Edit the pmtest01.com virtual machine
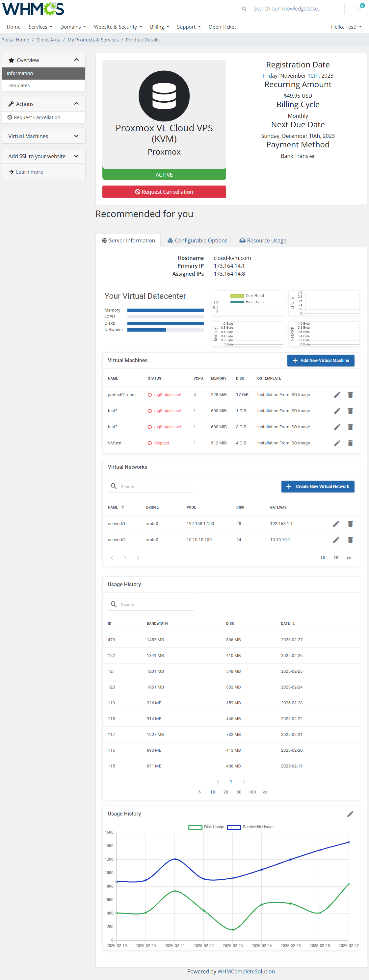369x980 pixels. point(337,395)
